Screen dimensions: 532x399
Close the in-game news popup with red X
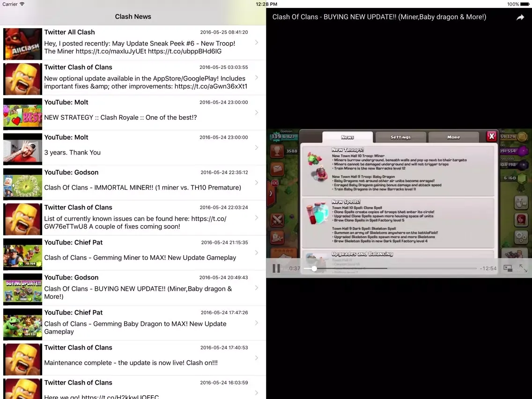click(x=491, y=136)
